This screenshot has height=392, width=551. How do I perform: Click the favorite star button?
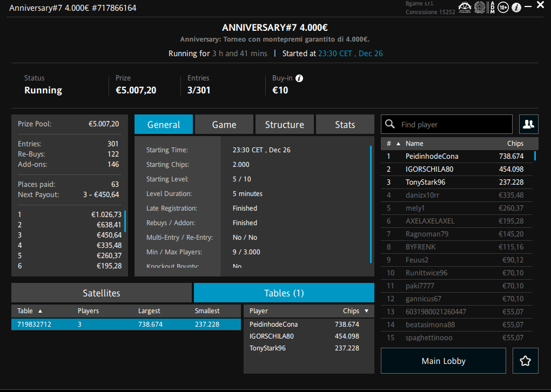pyautogui.click(x=526, y=361)
